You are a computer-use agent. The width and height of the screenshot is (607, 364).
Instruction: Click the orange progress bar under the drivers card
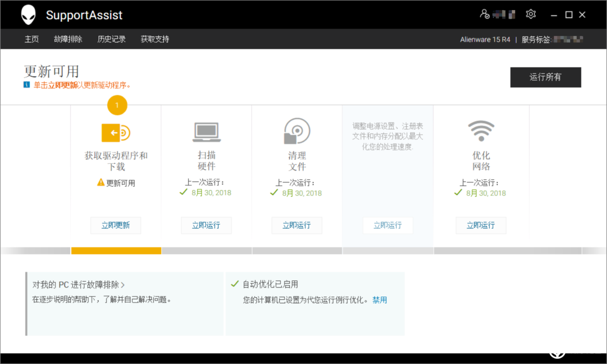coord(116,250)
